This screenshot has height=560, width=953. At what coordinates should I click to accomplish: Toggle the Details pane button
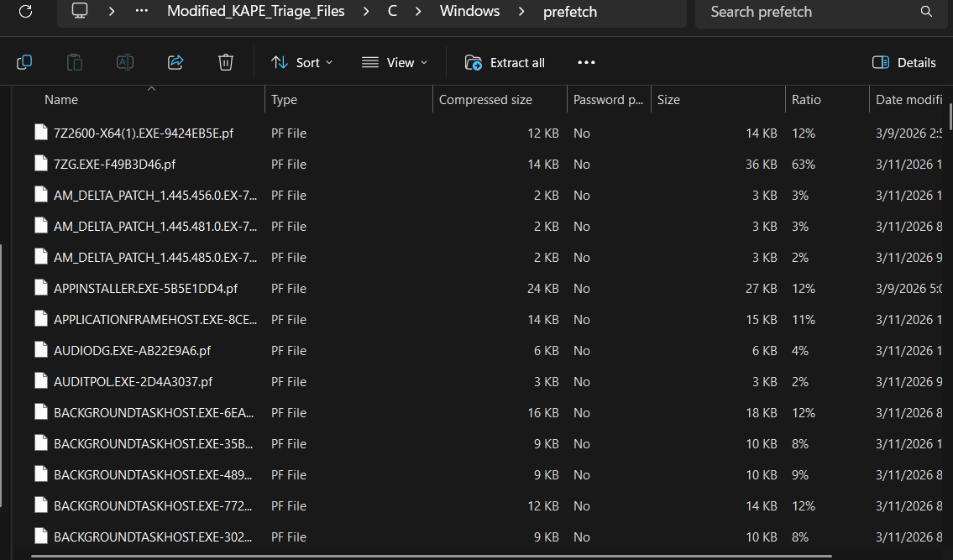tap(904, 62)
